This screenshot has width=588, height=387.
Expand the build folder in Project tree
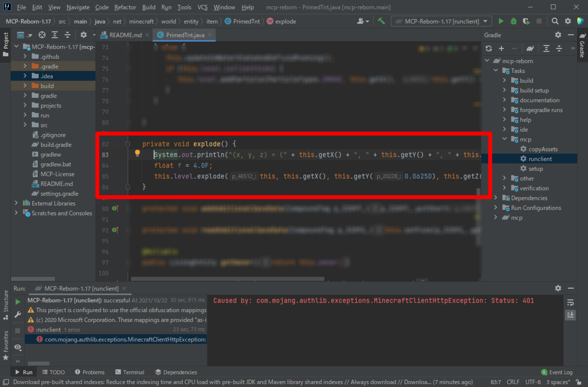[x=25, y=86]
